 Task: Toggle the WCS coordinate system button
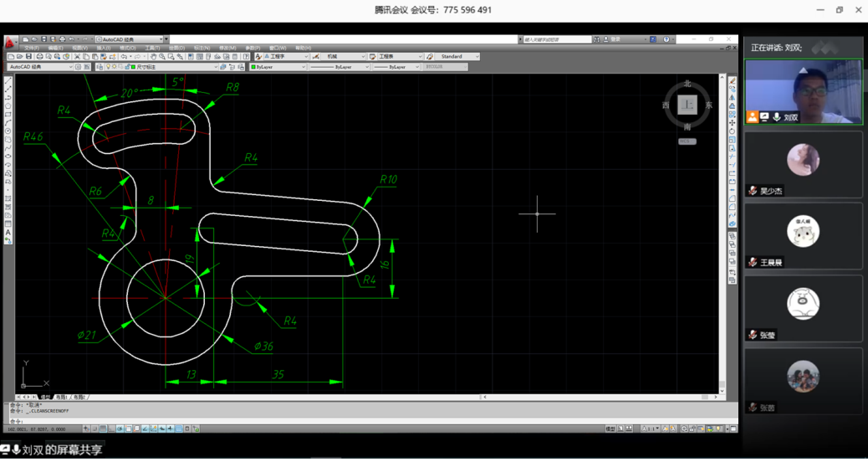[687, 141]
